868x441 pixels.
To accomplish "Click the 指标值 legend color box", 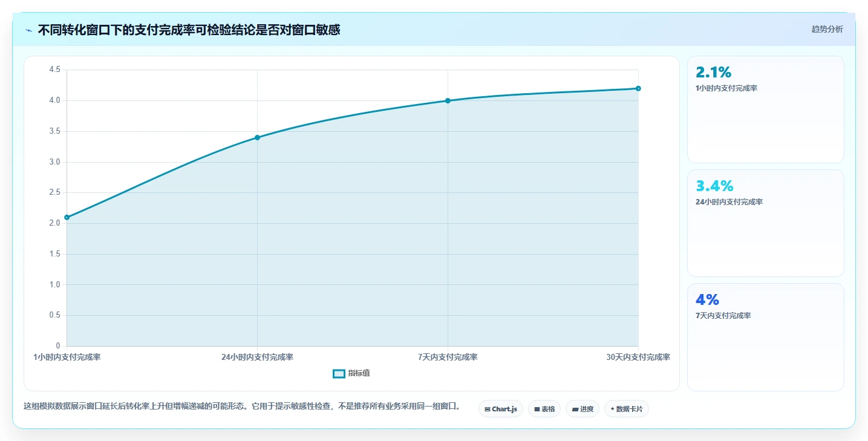I will (339, 373).
